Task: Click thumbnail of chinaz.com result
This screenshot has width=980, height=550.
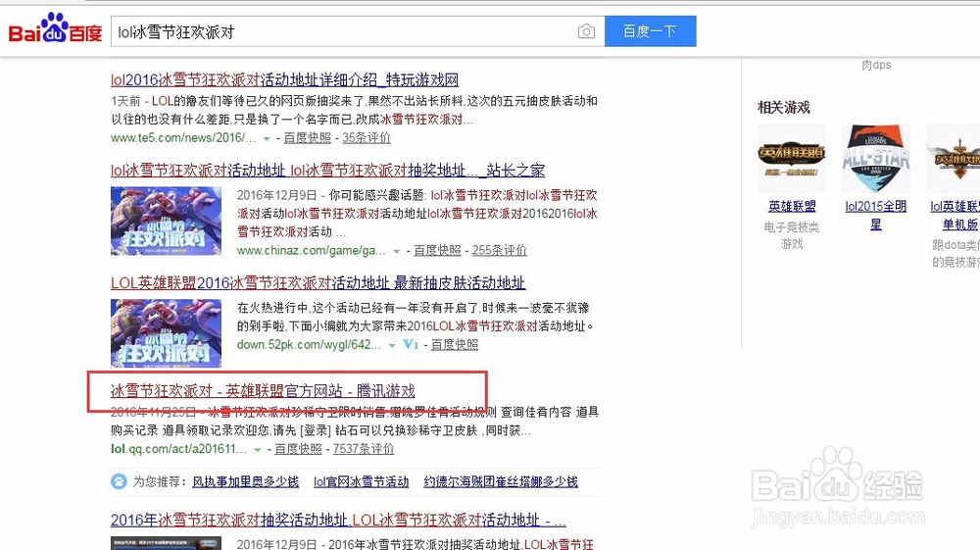Action: (x=166, y=221)
